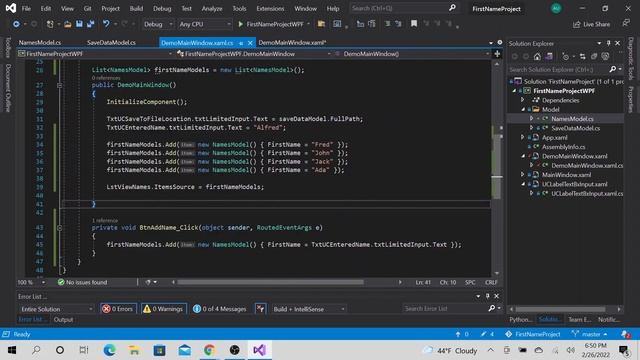Viewport: 640px width, 360px height.
Task: Pin the Solution Explorer panel
Action: pyautogui.click(x=608, y=43)
